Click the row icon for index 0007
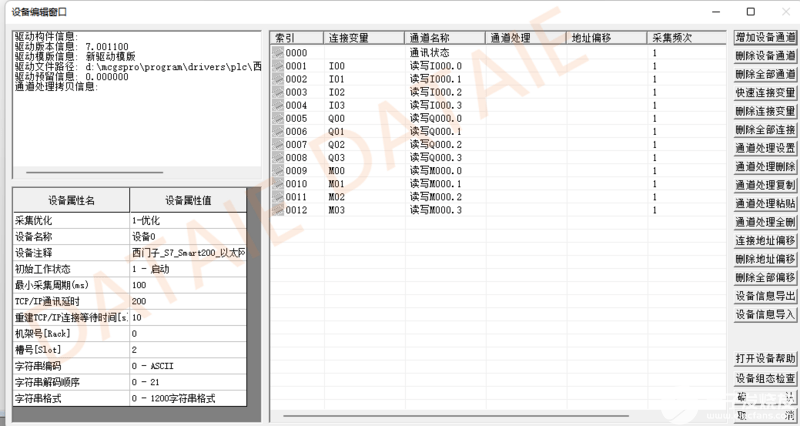The image size is (800, 426). coord(278,144)
